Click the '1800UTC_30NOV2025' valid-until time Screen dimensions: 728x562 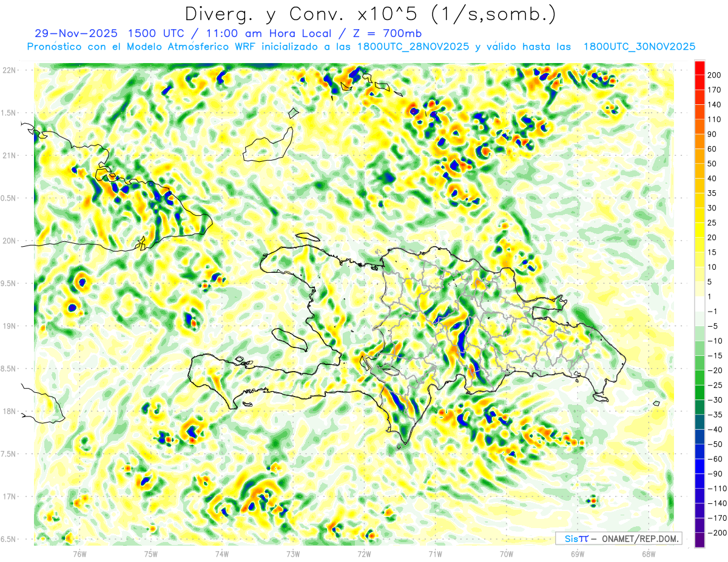click(639, 46)
